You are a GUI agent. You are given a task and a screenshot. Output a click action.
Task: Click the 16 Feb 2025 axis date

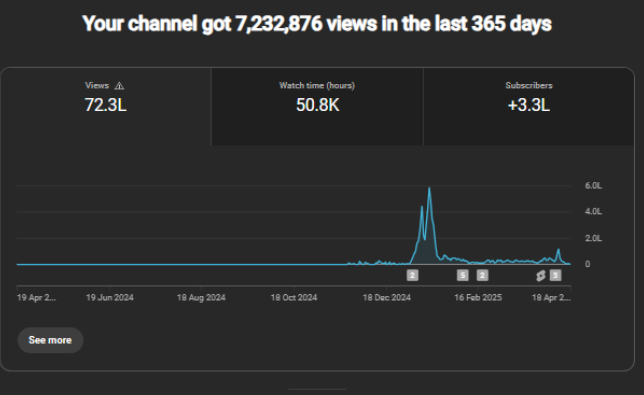pyautogui.click(x=478, y=297)
